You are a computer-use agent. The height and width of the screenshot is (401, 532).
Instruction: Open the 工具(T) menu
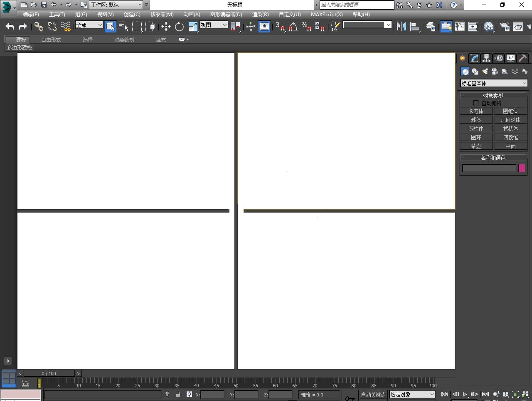pyautogui.click(x=57, y=15)
